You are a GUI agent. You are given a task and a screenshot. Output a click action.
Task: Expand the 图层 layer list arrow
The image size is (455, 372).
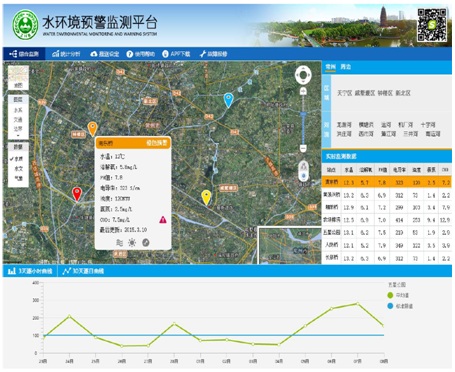18,136
